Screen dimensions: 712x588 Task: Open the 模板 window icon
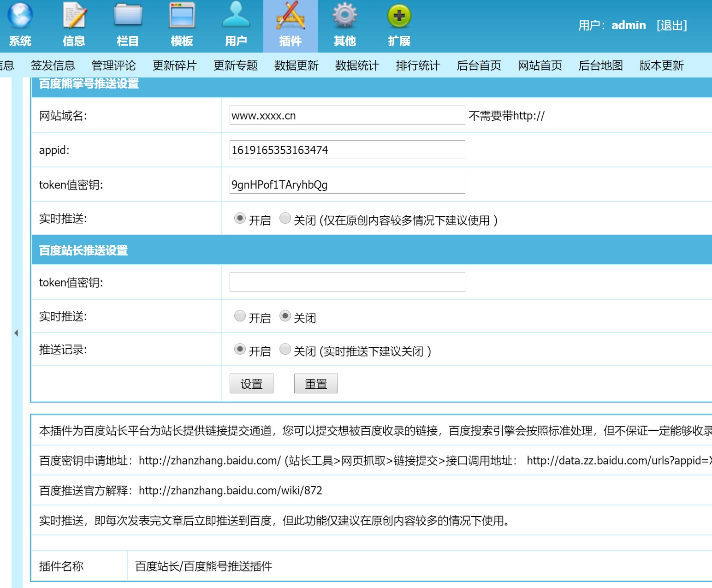(x=182, y=15)
